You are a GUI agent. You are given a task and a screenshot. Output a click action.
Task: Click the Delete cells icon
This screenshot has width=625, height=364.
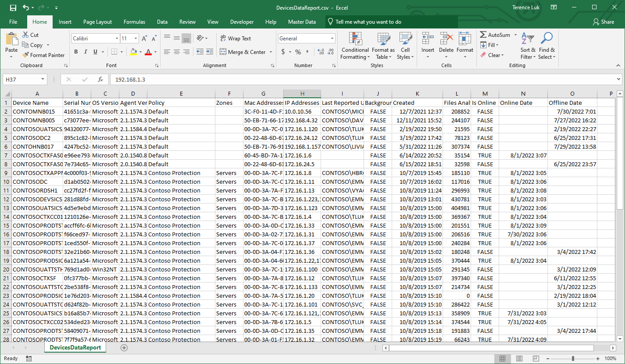tap(446, 39)
